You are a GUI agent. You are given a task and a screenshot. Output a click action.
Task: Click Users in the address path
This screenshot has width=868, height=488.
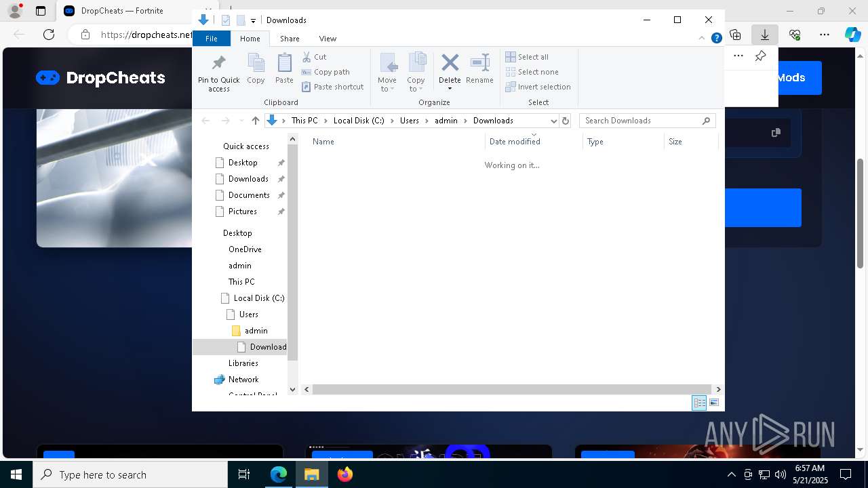click(x=410, y=121)
